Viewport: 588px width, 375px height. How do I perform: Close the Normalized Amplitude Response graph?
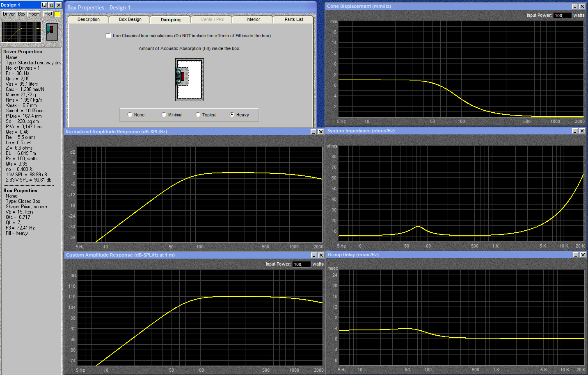(x=321, y=132)
